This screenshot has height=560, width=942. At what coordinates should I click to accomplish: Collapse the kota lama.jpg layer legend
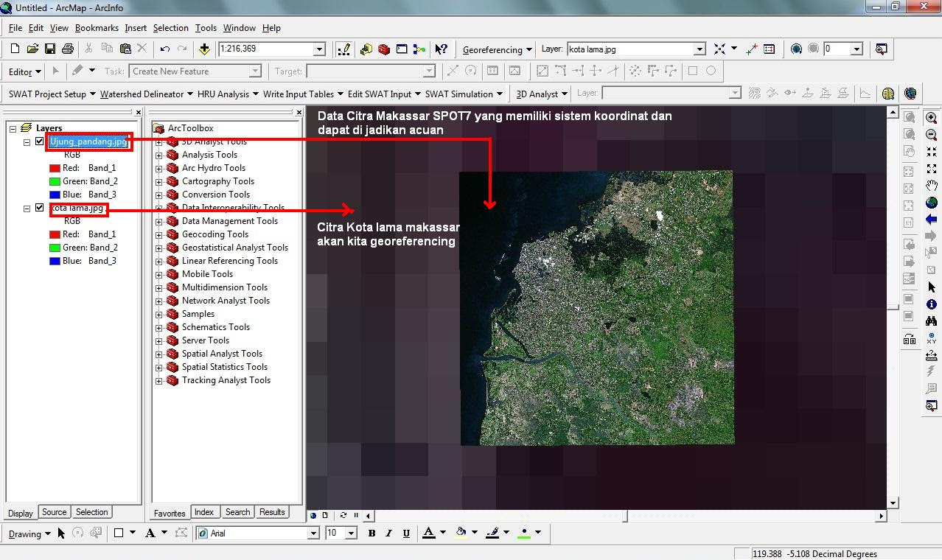click(27, 208)
